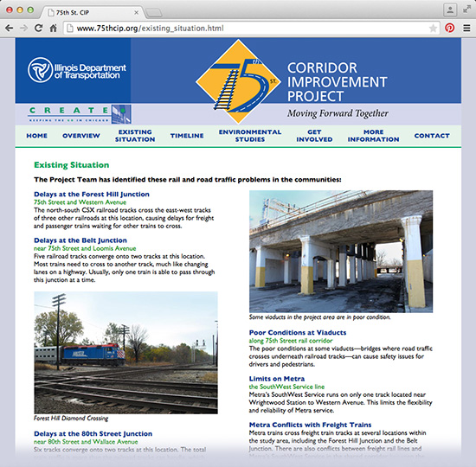The width and height of the screenshot is (476, 467).
Task: Click the Illinois Department of Transportation logo
Action: [x=77, y=70]
